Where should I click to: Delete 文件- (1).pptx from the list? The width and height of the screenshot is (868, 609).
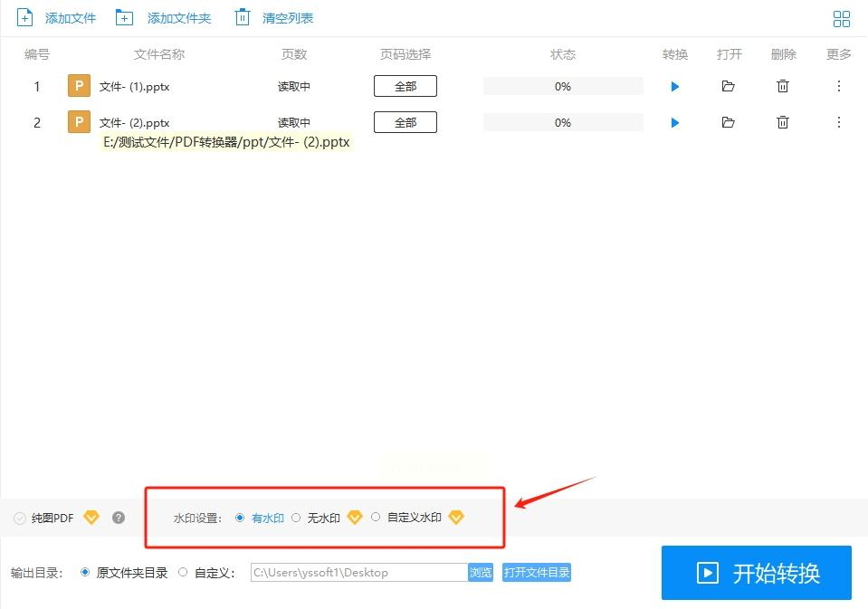pos(782,86)
